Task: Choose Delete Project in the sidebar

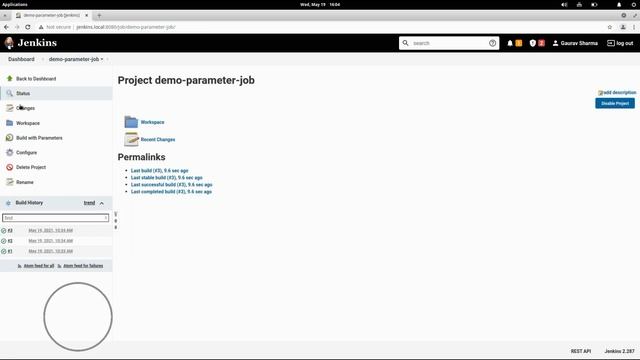Action: [x=31, y=167]
